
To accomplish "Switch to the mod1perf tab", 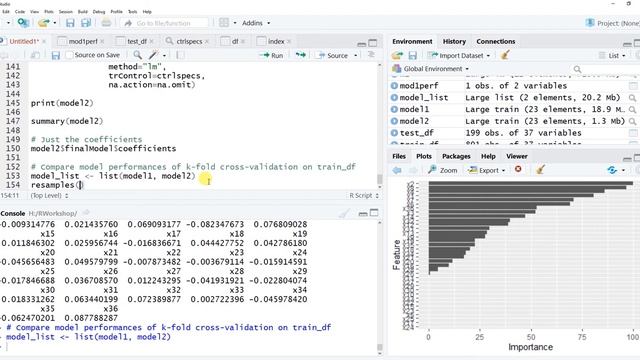I will click(83, 41).
